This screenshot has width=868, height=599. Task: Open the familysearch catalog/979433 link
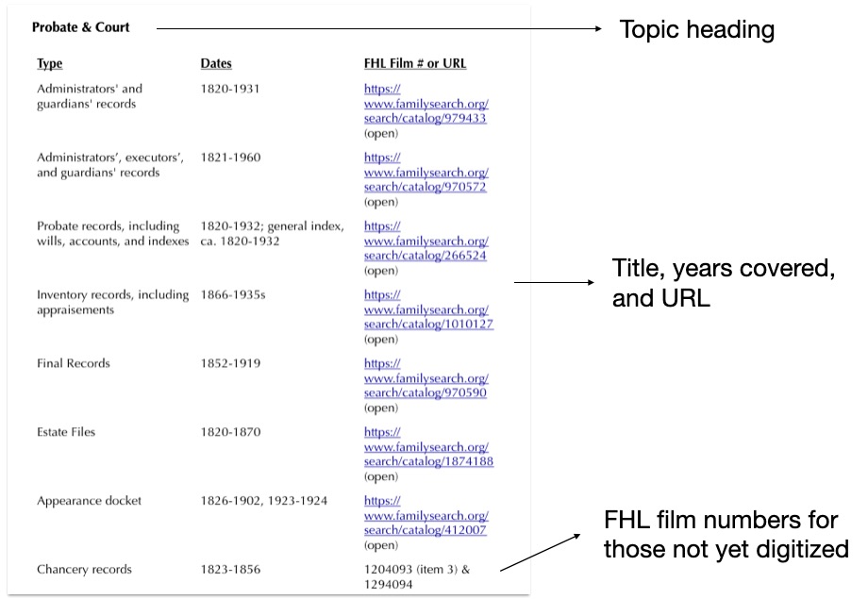(426, 104)
